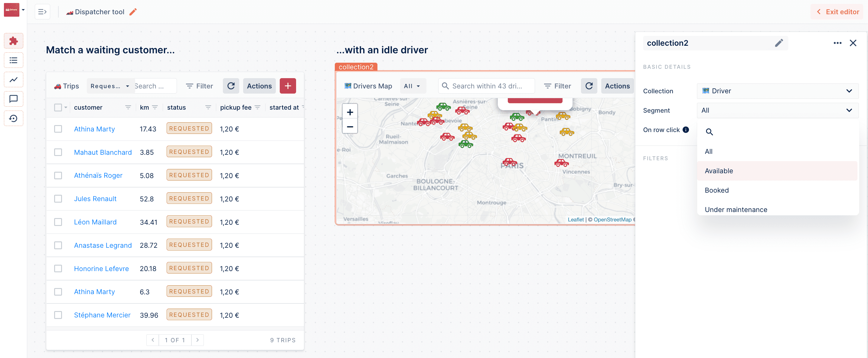Open the three-dot options for collection2
Image resolution: width=868 pixels, height=358 pixels.
(837, 43)
